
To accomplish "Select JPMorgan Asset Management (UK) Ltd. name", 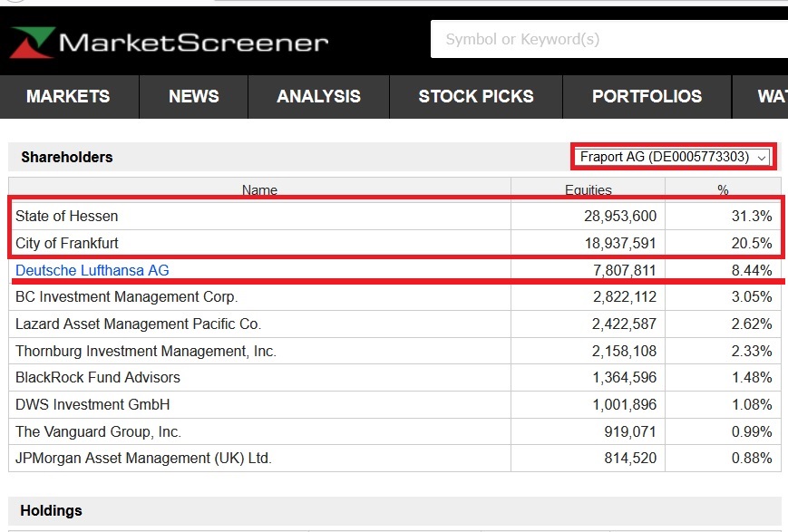I will 143,459.
